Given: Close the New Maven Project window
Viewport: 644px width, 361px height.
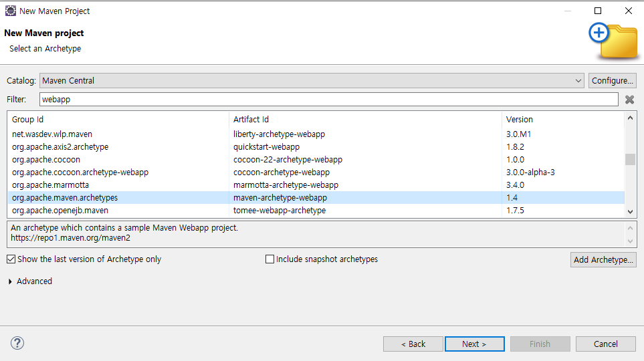Looking at the screenshot, I should coord(629,11).
